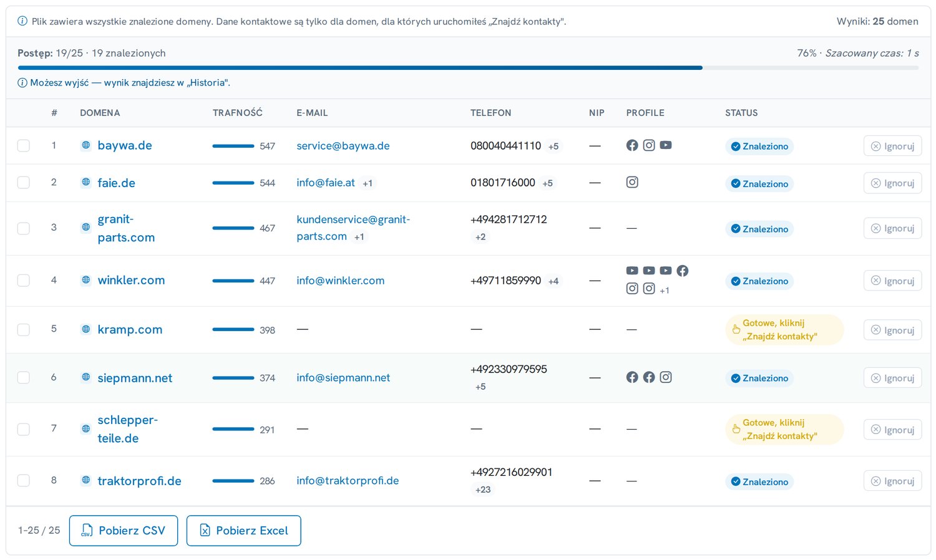Viewport: 936px width, 560px height.
Task: Select the schlepper-teile.de row checkbox
Action: (24, 430)
